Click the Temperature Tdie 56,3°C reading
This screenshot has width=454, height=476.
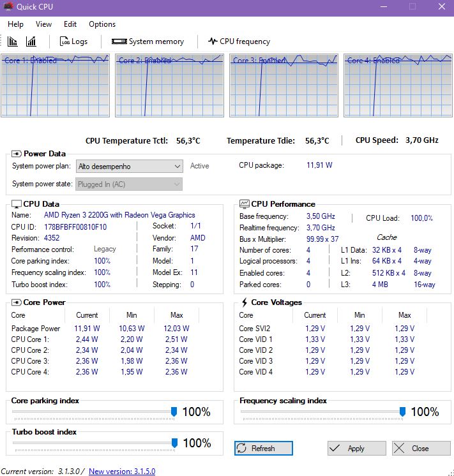(317, 141)
